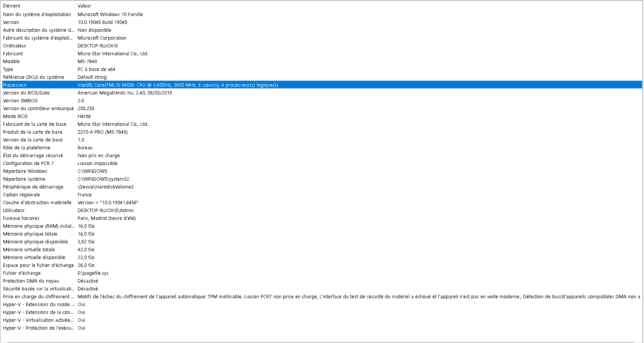
Task: Click the MS-7B48 model value
Action: click(x=87, y=61)
